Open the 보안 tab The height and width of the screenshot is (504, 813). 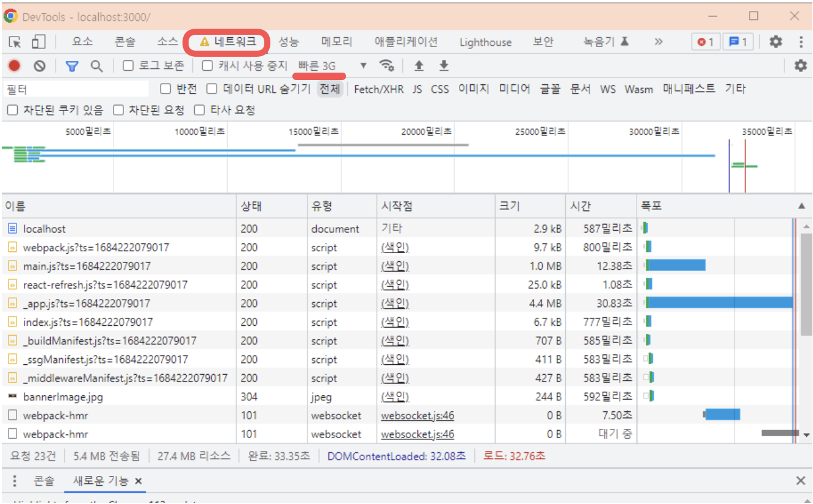click(543, 41)
